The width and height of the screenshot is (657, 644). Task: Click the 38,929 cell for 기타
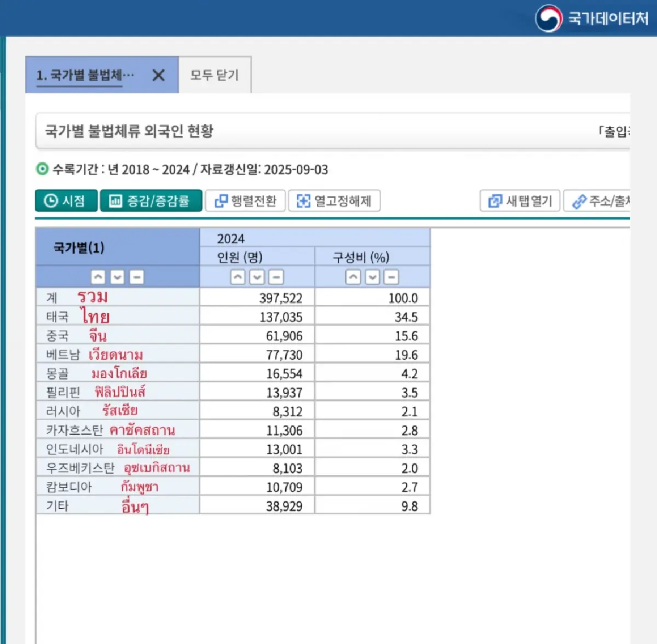[257, 505]
